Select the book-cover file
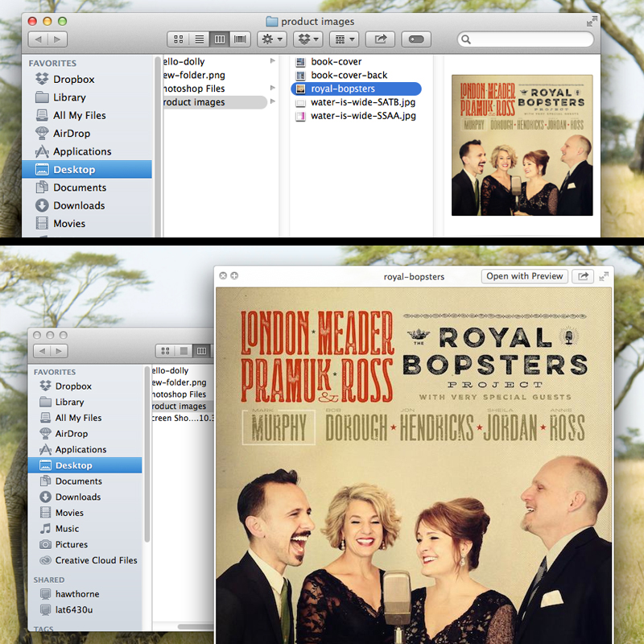 tap(336, 62)
